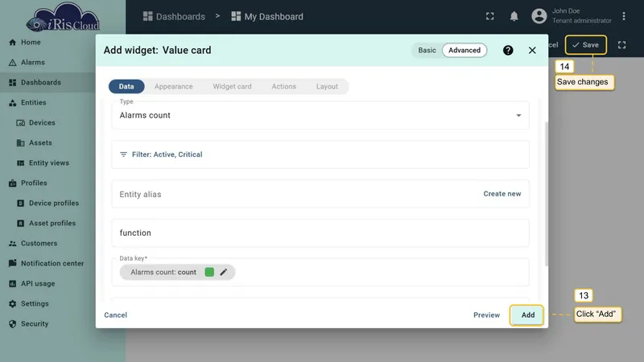This screenshot has height=362, width=644.
Task: Click the Asset profiles icon in sidebar
Action: click(21, 224)
